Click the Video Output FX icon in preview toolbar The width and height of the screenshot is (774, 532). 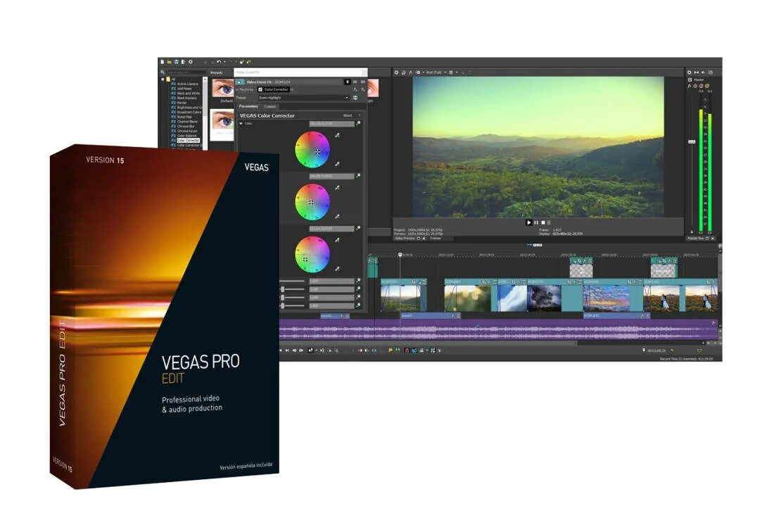(411, 72)
